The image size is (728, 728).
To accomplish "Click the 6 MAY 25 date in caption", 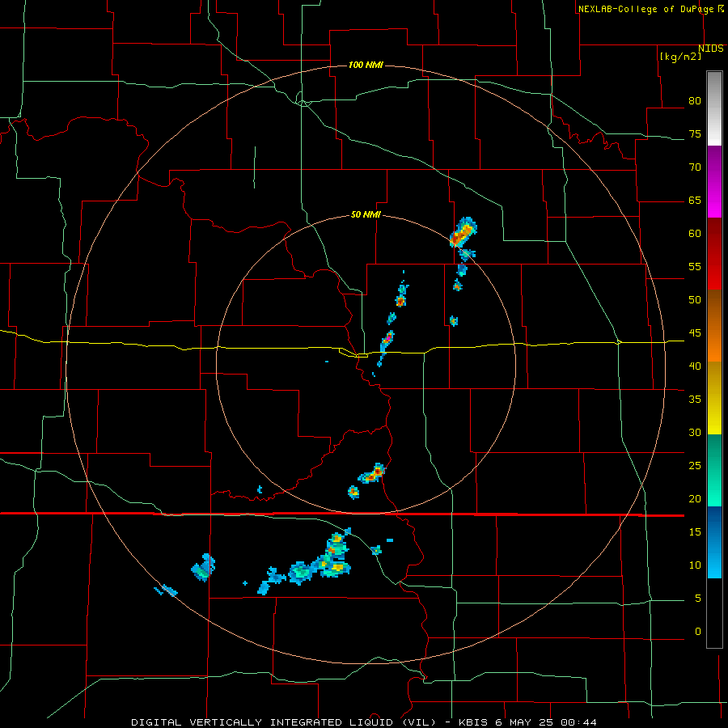I will tap(527, 722).
